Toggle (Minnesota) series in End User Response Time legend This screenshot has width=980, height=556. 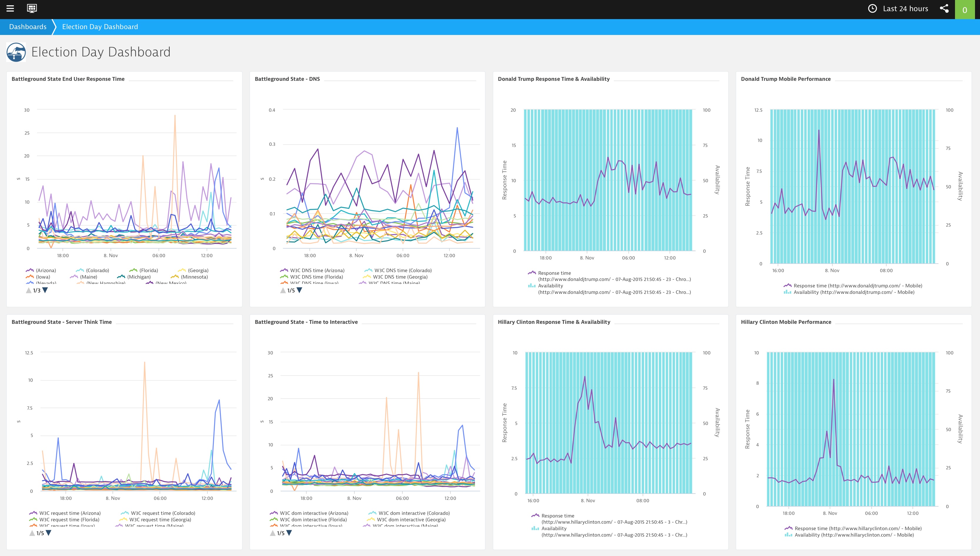click(189, 277)
